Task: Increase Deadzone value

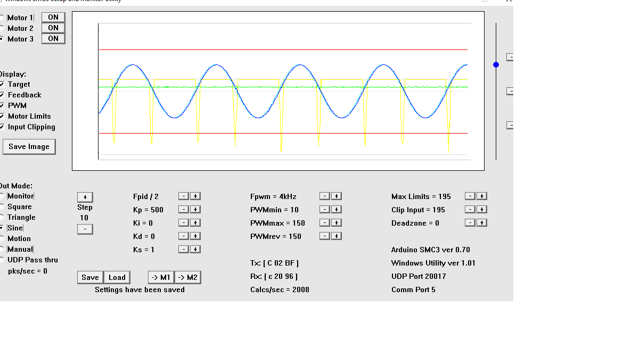Action: (x=481, y=223)
